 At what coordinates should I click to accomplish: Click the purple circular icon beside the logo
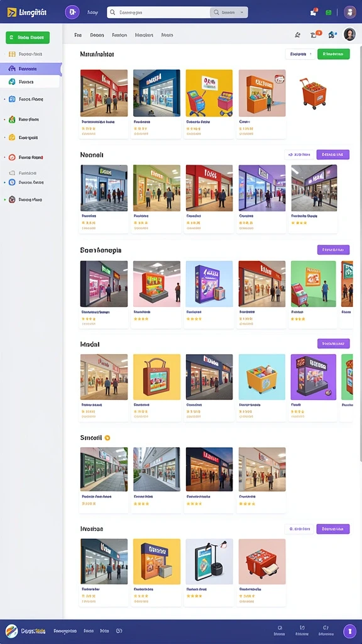[72, 12]
